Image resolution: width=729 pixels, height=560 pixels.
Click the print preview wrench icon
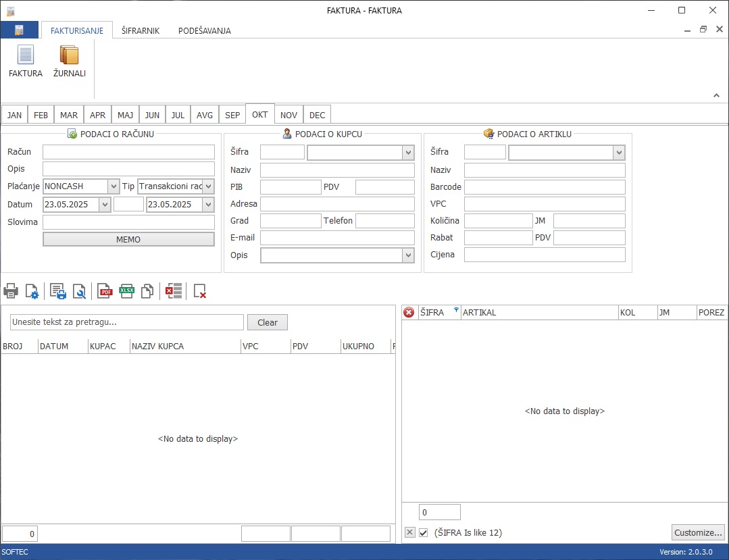[79, 291]
